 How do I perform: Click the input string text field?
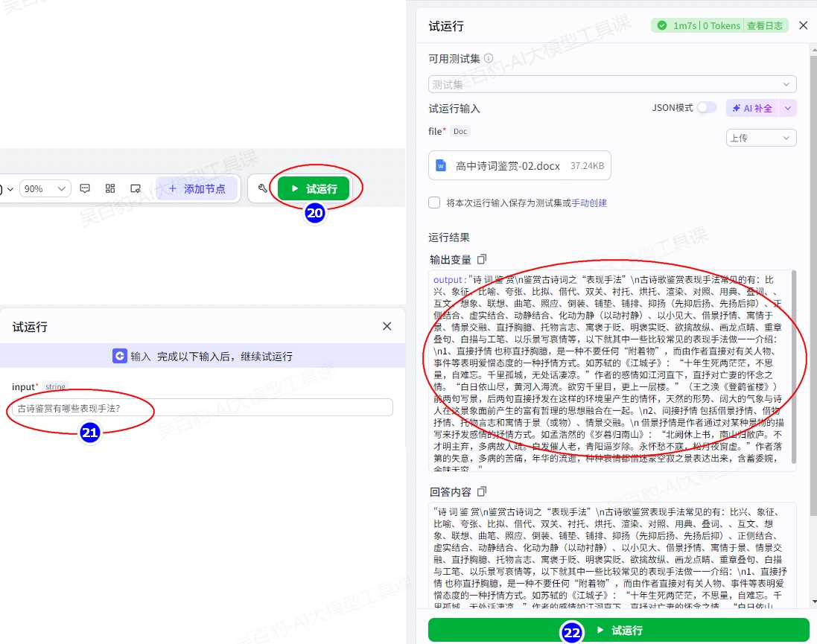(x=201, y=408)
